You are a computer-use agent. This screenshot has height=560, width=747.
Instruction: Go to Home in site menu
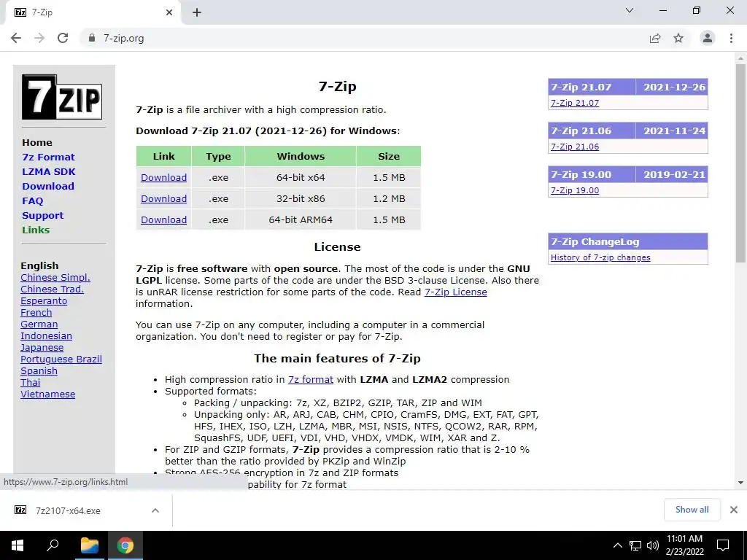[37, 142]
